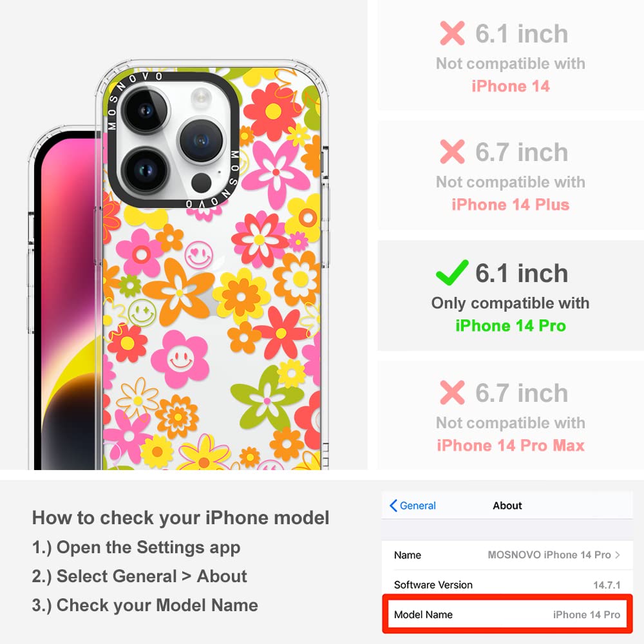Image resolution: width=644 pixels, height=644 pixels.
Task: Select the Model Name row
Action: [507, 614]
